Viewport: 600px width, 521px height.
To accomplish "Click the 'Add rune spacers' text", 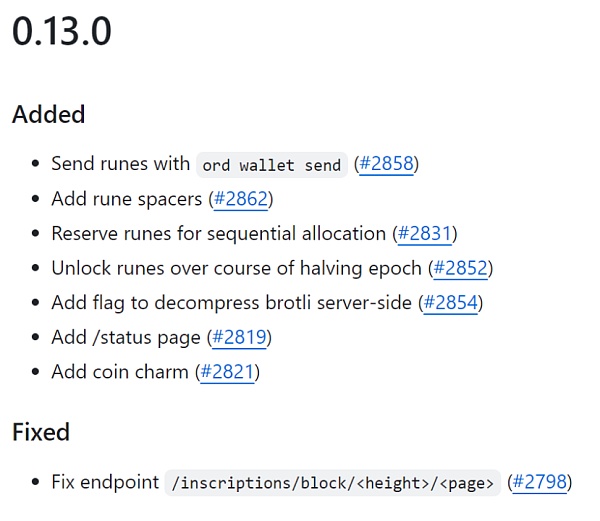I will [127, 199].
